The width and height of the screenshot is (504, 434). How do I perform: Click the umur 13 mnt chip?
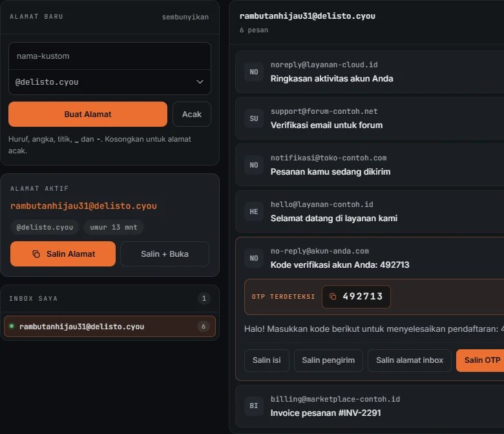click(x=114, y=227)
